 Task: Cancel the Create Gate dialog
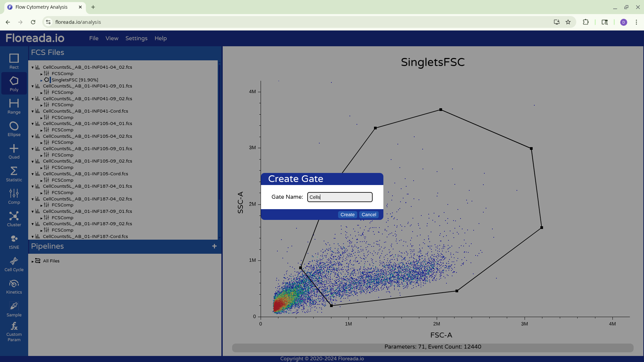[x=369, y=215]
